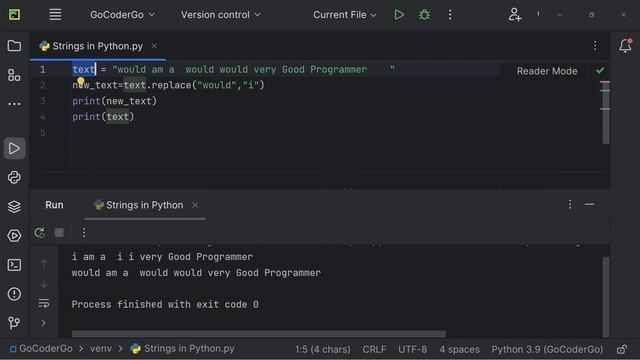Go down the stack trace arrow
The height and width of the screenshot is (360, 640).
coord(44,283)
